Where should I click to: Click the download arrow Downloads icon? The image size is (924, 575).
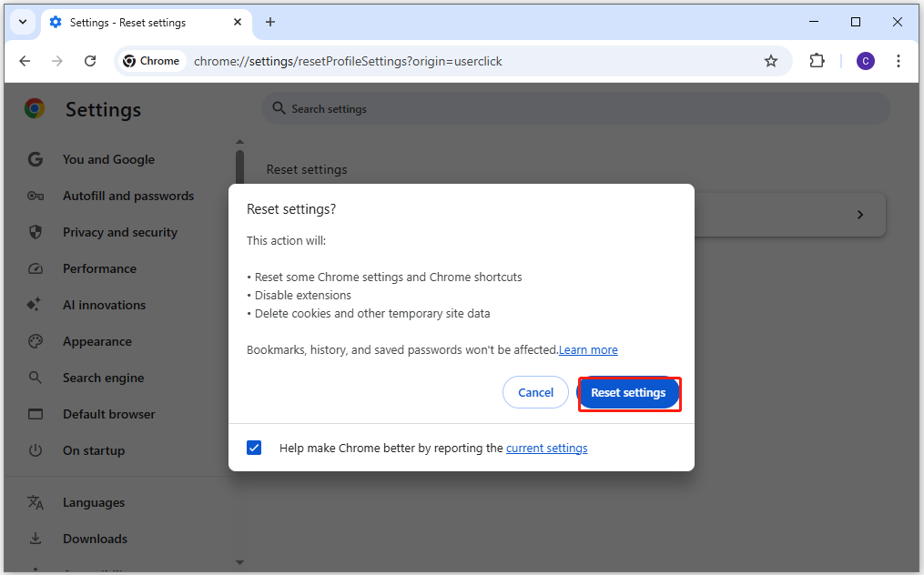point(36,539)
